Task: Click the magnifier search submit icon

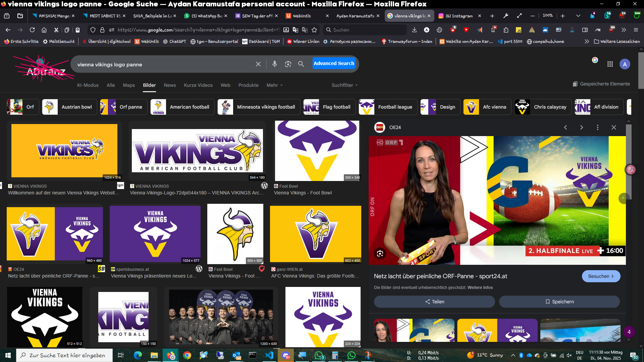Action: tap(301, 64)
